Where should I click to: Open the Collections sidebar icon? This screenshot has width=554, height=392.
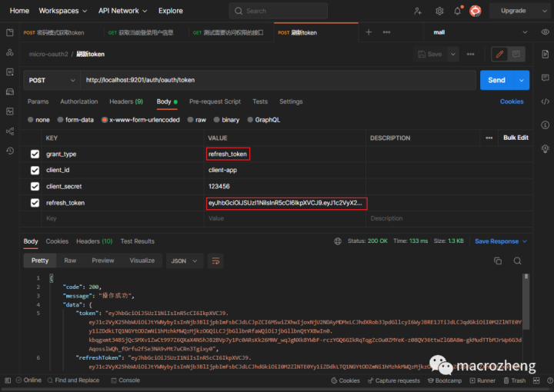pyautogui.click(x=10, y=32)
